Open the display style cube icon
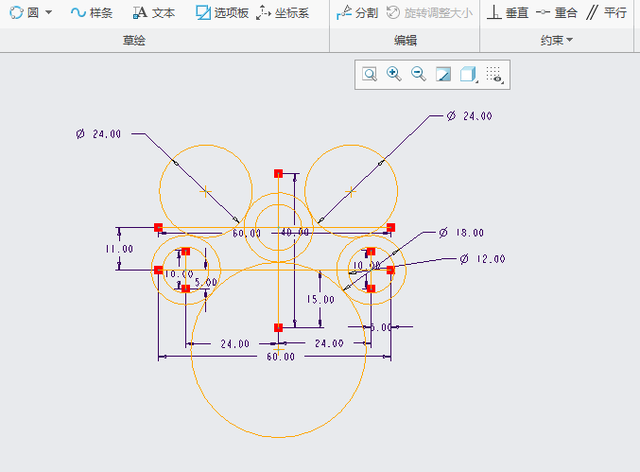Image resolution: width=640 pixels, height=472 pixels. [x=468, y=75]
